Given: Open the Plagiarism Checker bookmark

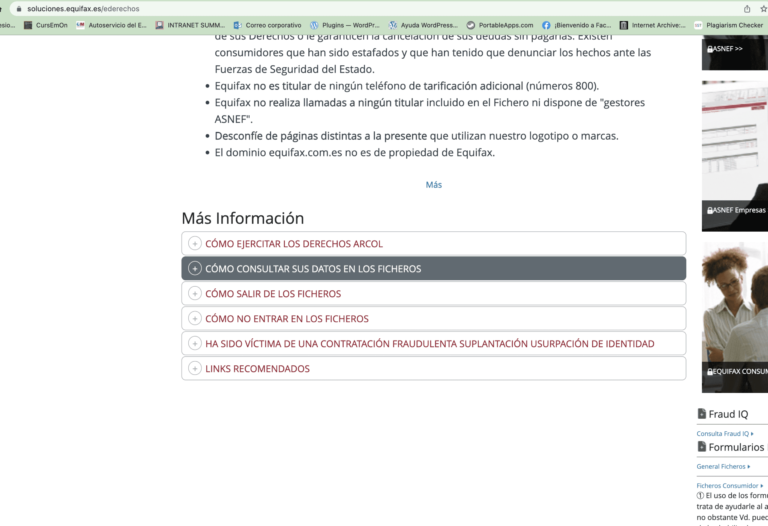Looking at the screenshot, I should 728,25.
